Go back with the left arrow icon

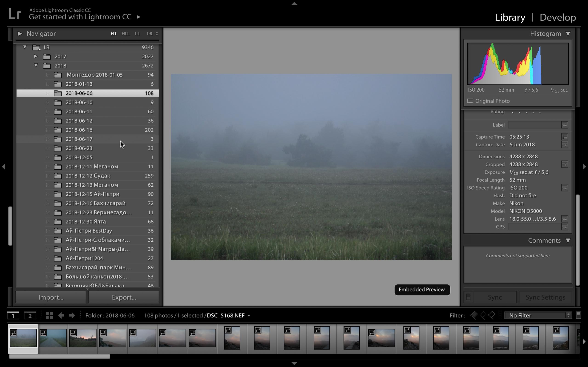pos(61,315)
